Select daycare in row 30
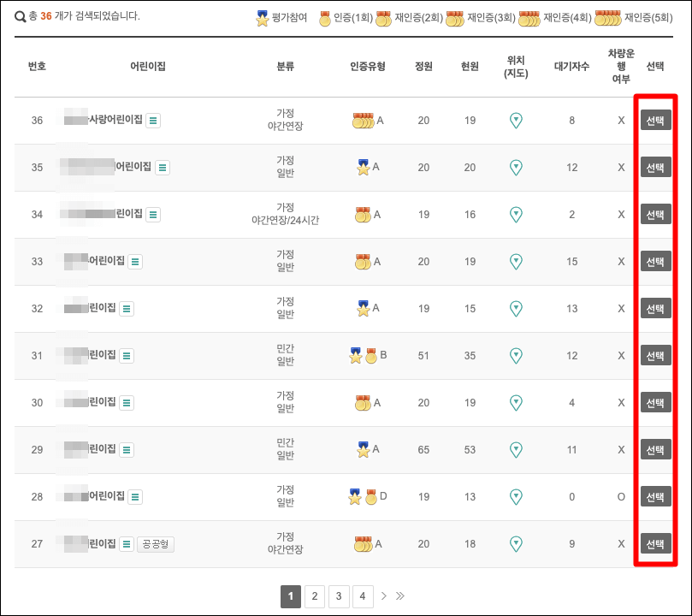Image resolution: width=692 pixels, height=616 pixels. click(656, 402)
